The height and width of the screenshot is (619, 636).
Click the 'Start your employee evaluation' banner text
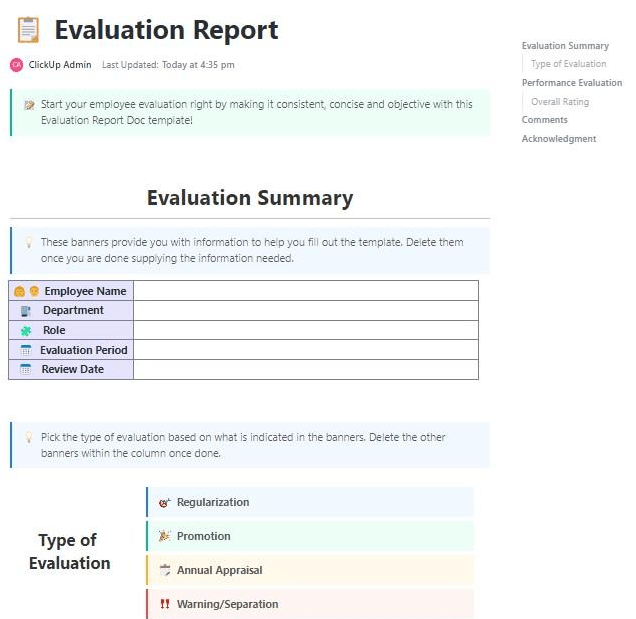(x=256, y=112)
